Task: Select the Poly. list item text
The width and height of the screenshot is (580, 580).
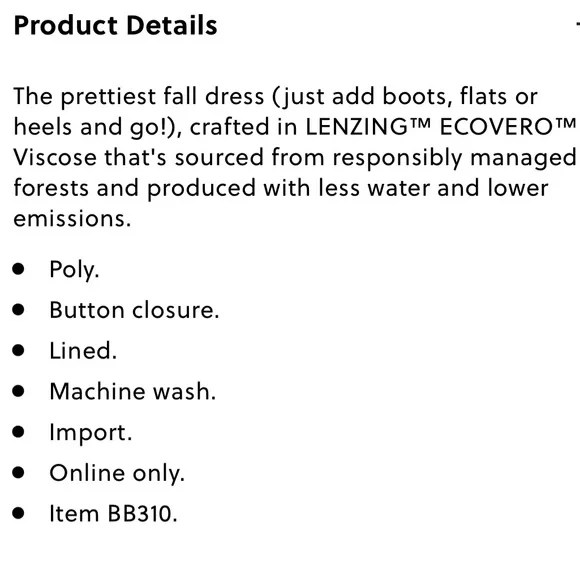Action: coord(74,270)
